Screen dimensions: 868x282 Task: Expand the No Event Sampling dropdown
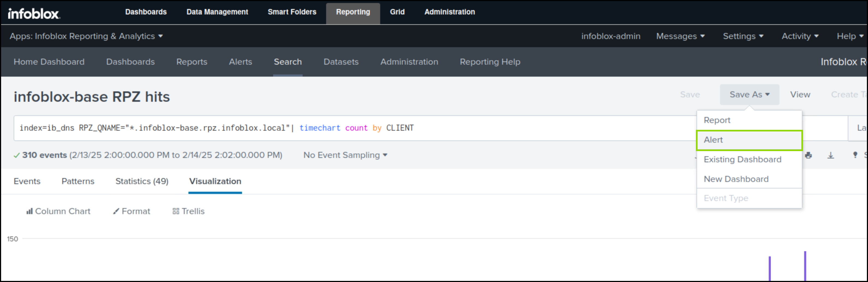[345, 155]
